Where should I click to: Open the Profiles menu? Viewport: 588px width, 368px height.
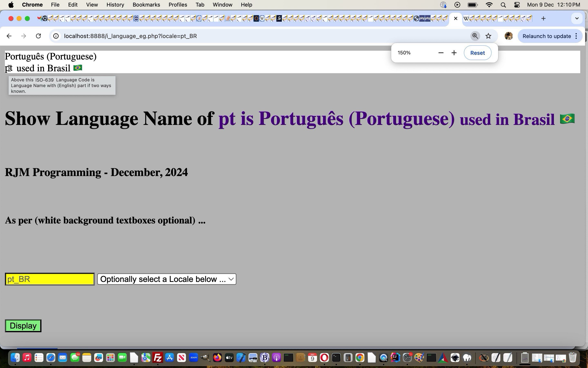[x=178, y=5]
